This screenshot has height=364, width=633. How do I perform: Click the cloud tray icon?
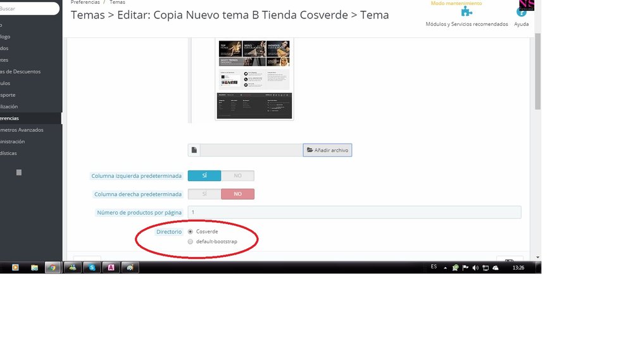(496, 268)
